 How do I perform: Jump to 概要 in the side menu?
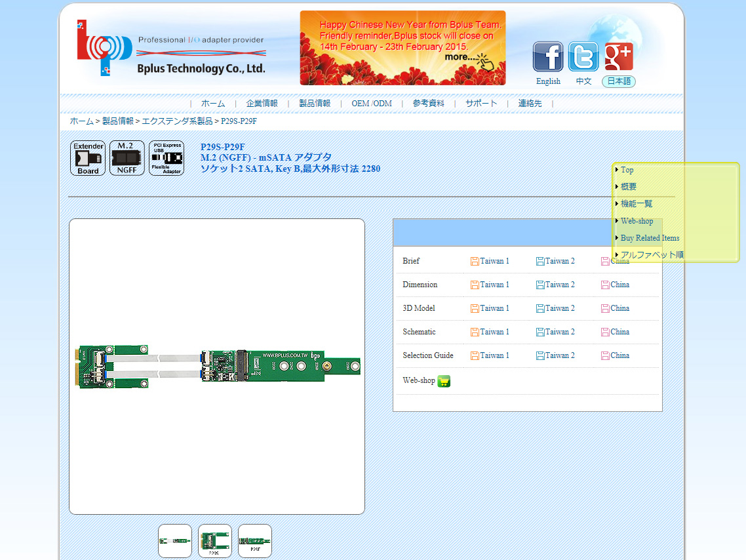pyautogui.click(x=628, y=186)
